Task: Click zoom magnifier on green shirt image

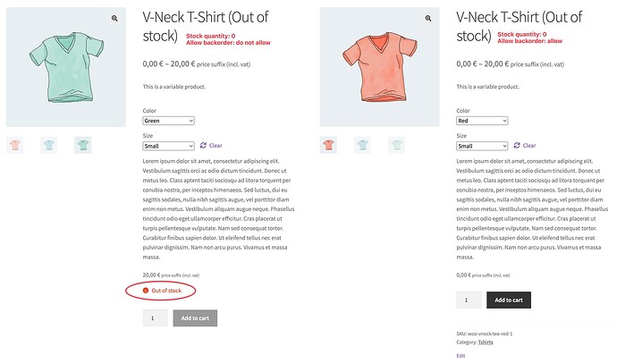Action: 114,18
